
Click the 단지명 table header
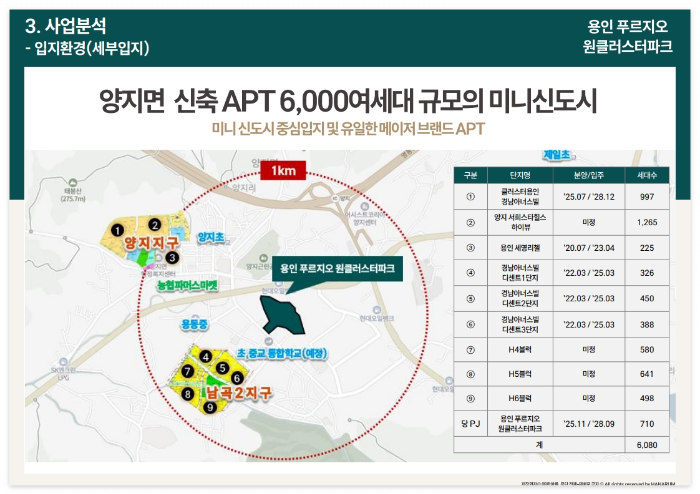pos(520,175)
